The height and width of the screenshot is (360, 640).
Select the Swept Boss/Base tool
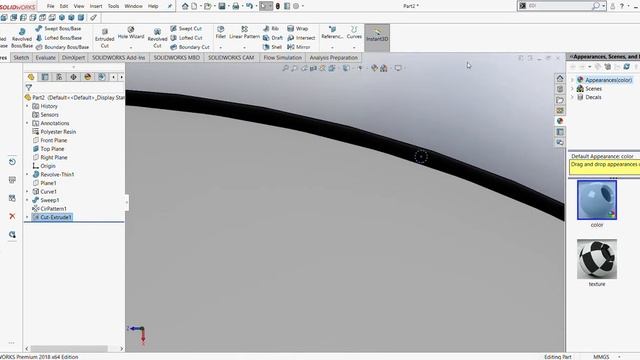click(58, 29)
